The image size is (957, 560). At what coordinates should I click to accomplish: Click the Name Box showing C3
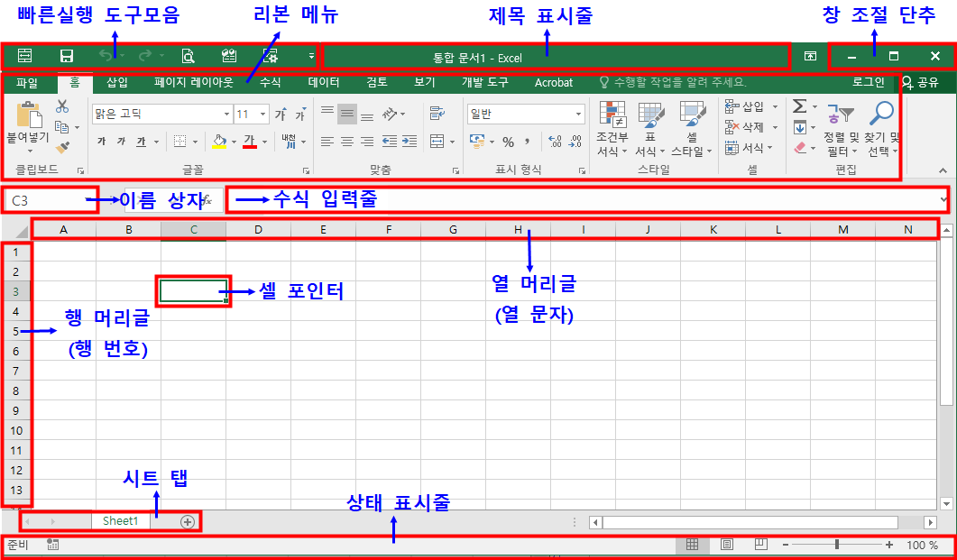point(49,200)
